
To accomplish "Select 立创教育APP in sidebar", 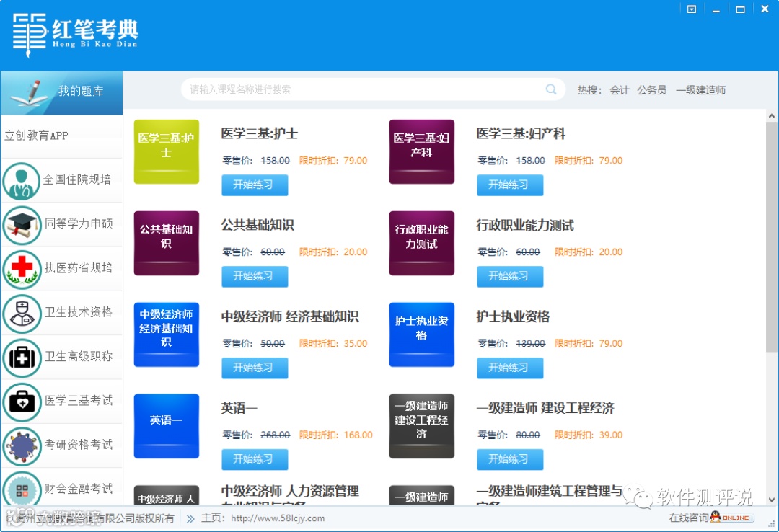I will (36, 136).
